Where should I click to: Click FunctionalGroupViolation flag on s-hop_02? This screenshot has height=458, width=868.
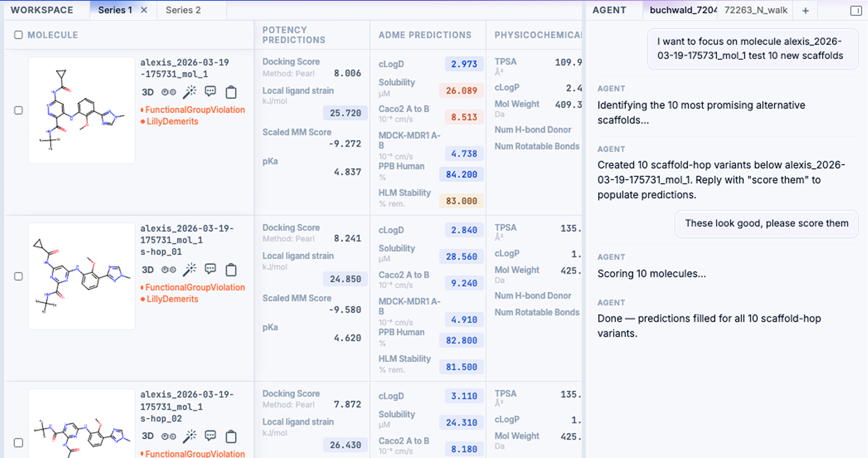pos(193,453)
